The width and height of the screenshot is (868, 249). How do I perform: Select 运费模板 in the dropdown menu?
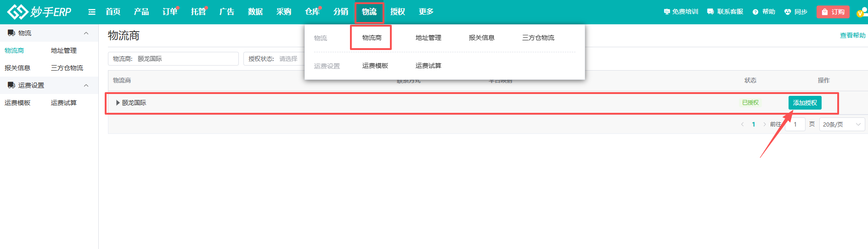[x=375, y=66]
